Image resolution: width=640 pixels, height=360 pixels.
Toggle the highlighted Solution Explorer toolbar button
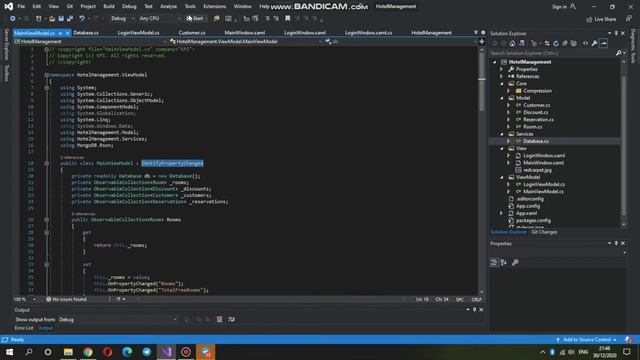point(603,43)
